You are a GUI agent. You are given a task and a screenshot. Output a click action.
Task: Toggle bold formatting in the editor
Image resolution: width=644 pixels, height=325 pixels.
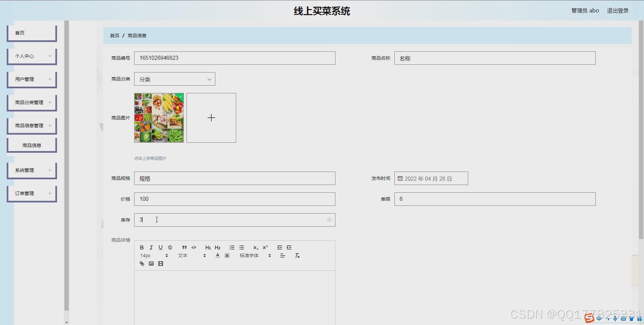[x=142, y=247]
